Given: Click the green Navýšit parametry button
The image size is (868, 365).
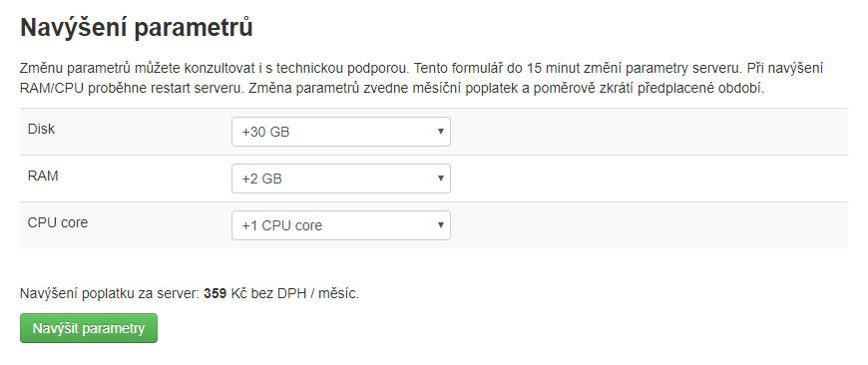Looking at the screenshot, I should (x=89, y=328).
